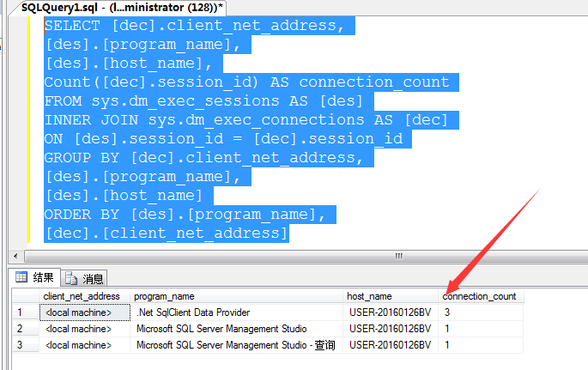The image size is (588, 370).
Task: Click the host_name column header
Action: [391, 296]
